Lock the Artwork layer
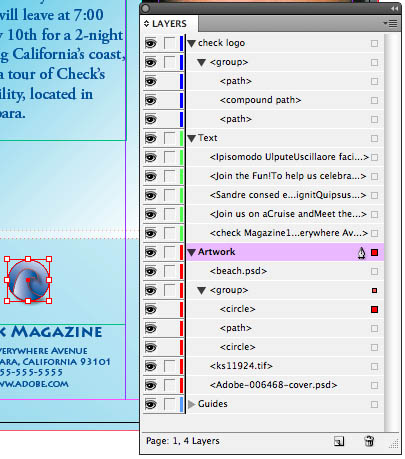This screenshot has width=405, height=459. click(169, 252)
